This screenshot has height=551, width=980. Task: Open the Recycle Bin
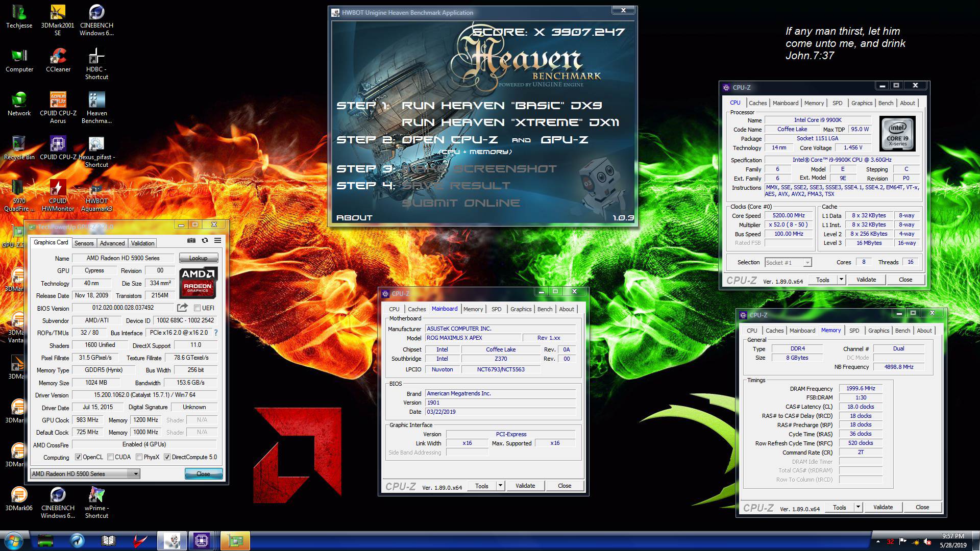pyautogui.click(x=19, y=148)
